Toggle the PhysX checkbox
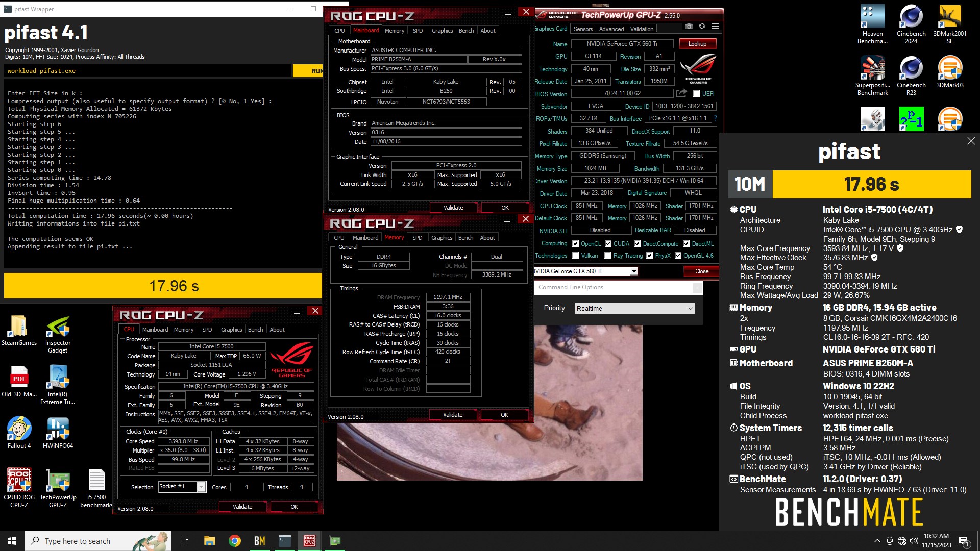The height and width of the screenshot is (551, 980). point(649,256)
